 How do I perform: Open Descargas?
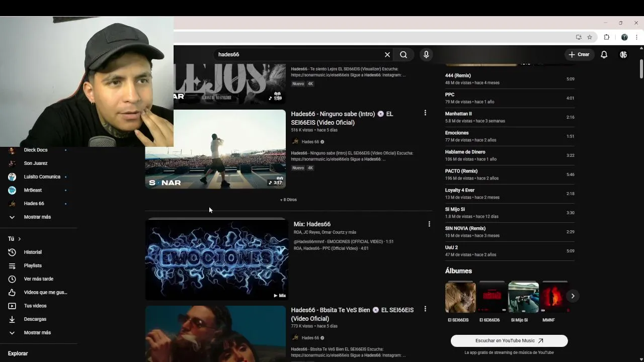coord(38,319)
